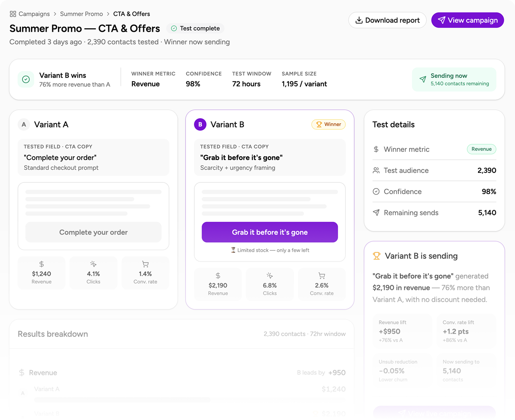Click the A badge on Variant A card

click(x=24, y=125)
